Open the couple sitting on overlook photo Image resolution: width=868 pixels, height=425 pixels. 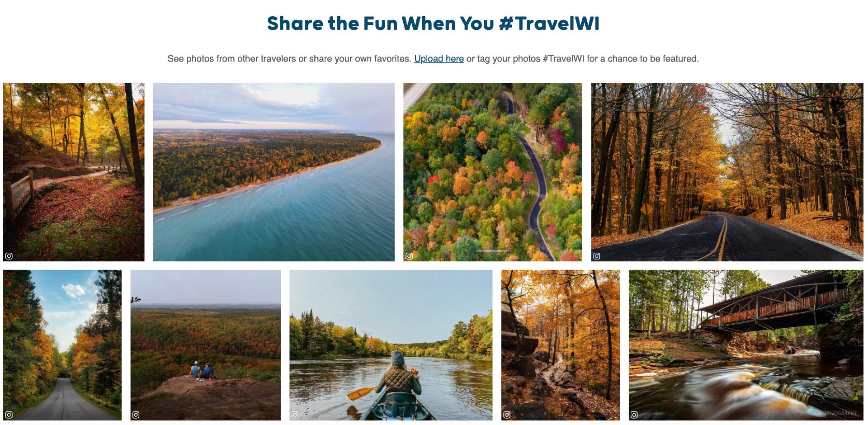click(x=206, y=345)
